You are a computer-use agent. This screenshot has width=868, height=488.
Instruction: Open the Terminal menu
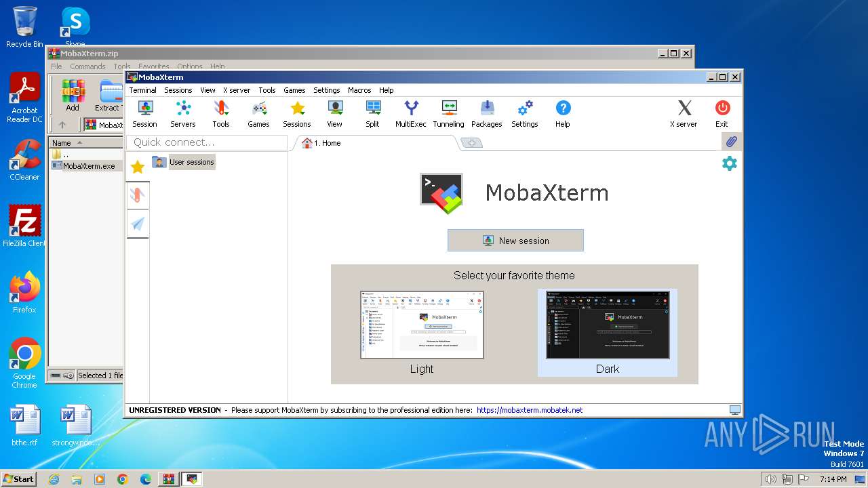pos(142,90)
